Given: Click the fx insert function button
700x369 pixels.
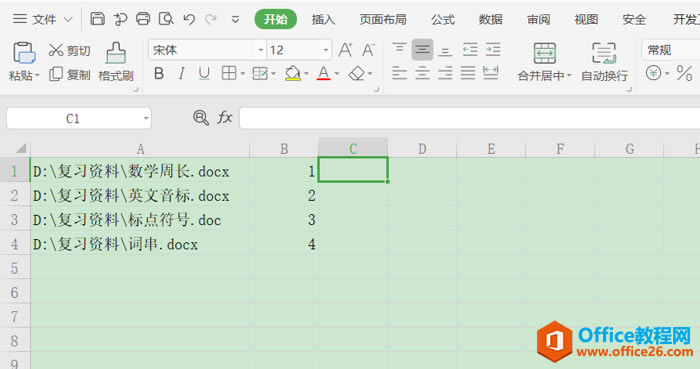Looking at the screenshot, I should coord(225,118).
